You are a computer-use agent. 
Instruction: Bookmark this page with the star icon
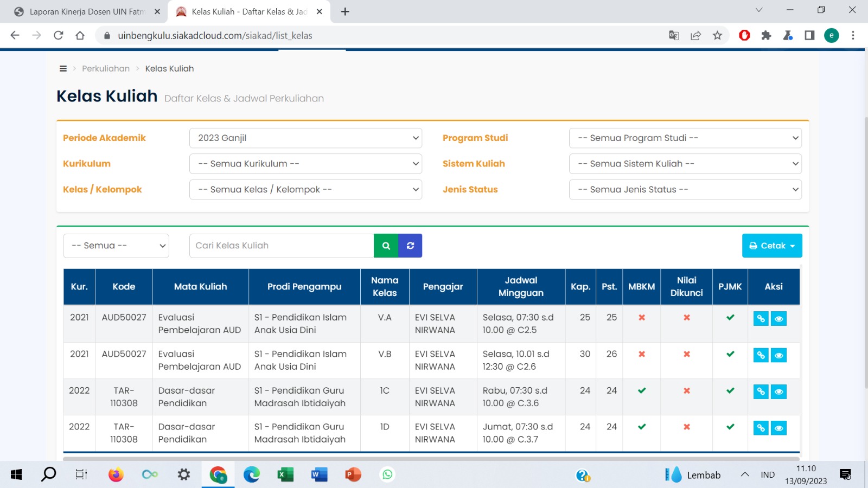pyautogui.click(x=717, y=36)
